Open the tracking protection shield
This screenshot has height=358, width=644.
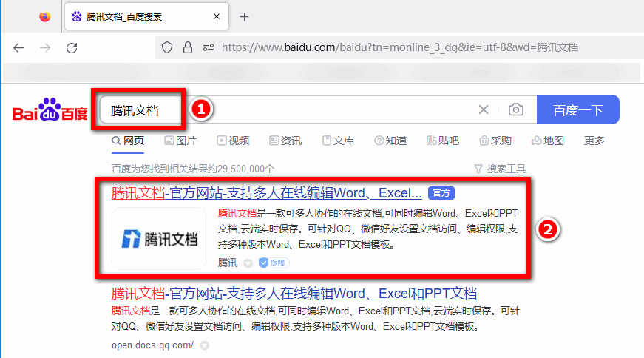[167, 47]
